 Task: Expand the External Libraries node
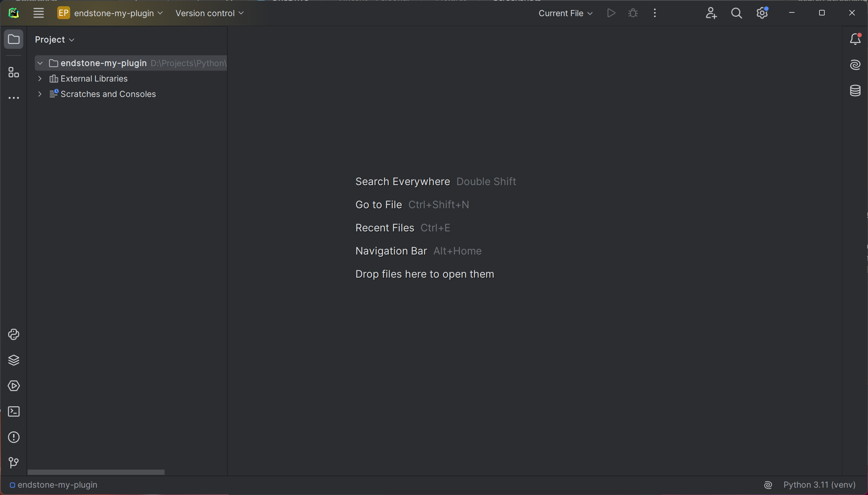39,78
